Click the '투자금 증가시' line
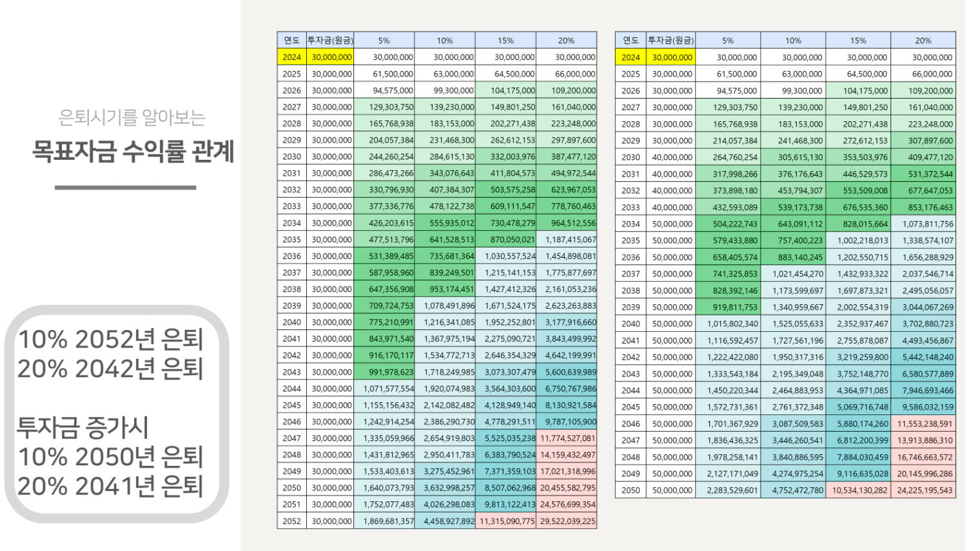 coord(83,427)
